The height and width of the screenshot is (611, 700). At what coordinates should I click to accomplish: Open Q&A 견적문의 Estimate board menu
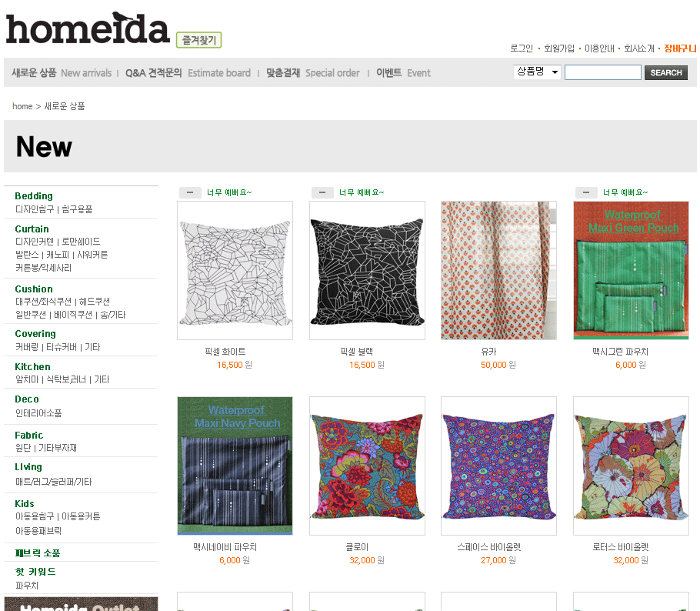(x=188, y=73)
